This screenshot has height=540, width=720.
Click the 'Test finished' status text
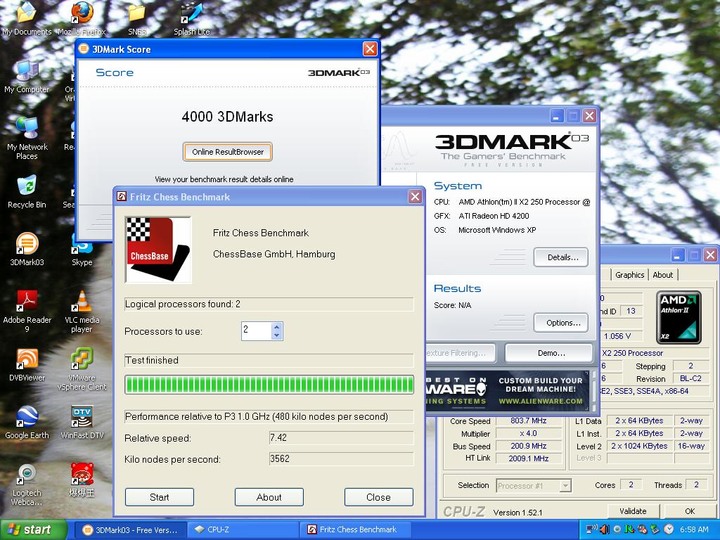(152, 360)
